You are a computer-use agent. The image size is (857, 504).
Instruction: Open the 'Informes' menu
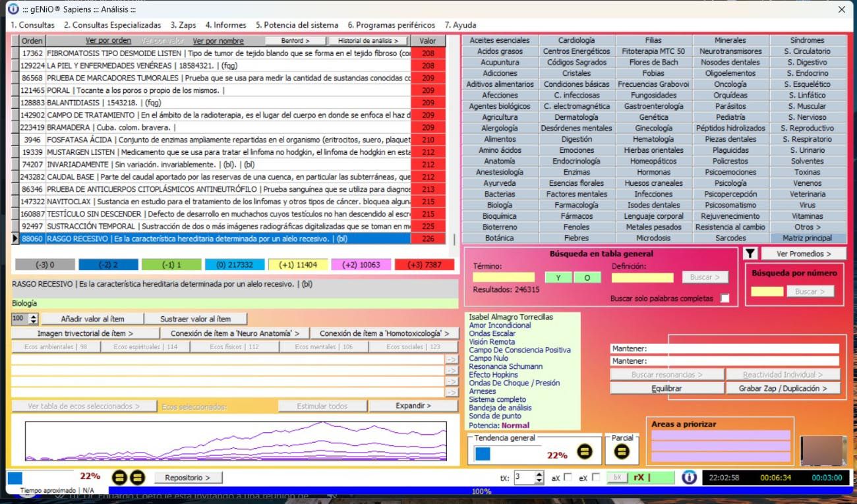click(225, 25)
